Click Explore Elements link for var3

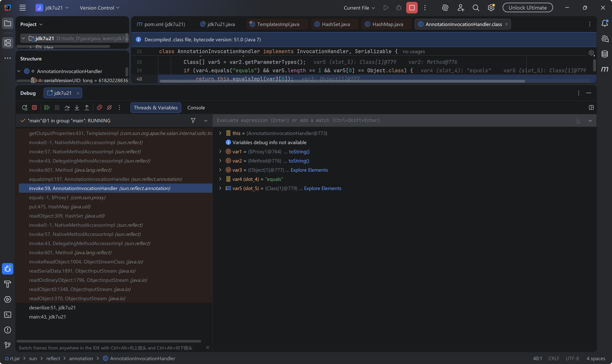coord(309,170)
